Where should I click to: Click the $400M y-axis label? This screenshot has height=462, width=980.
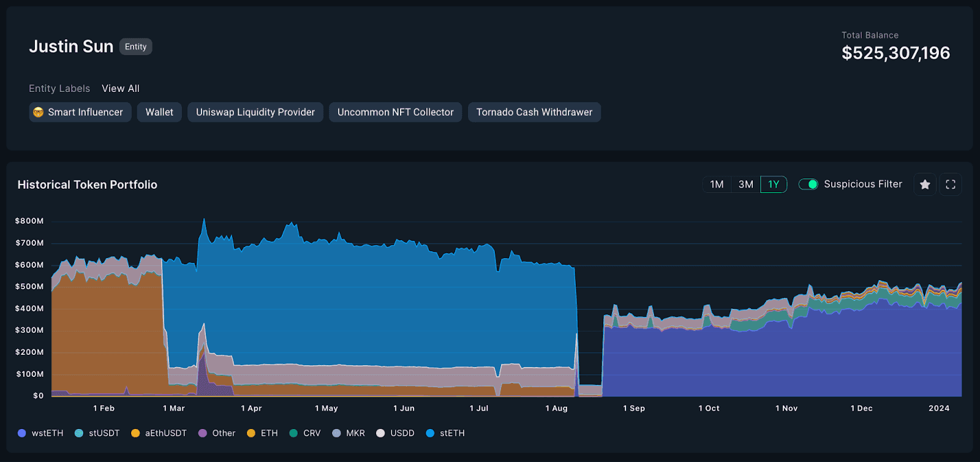[x=29, y=308]
